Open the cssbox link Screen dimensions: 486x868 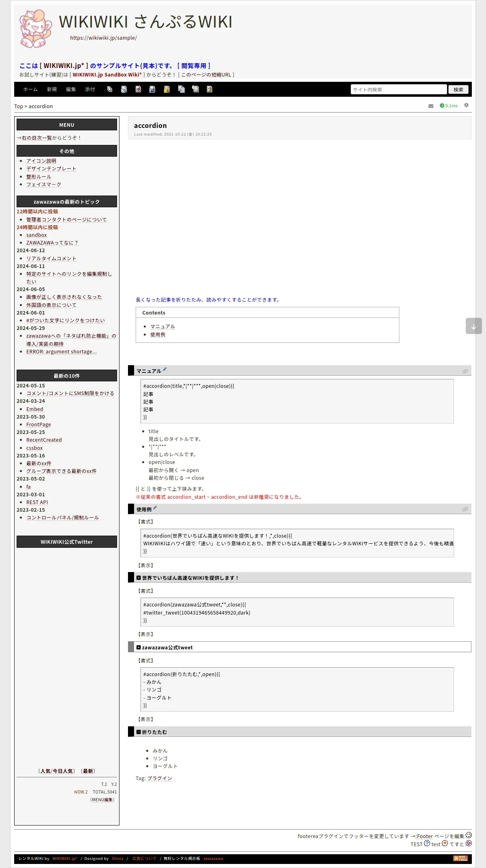tap(34, 448)
